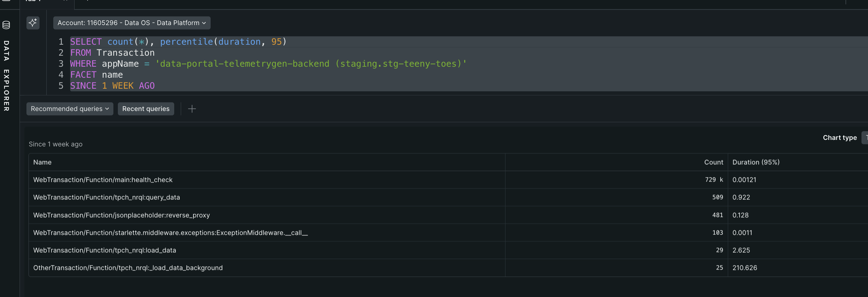Select the tpch_nrql:load_data row
This screenshot has width=868, height=297.
tap(104, 250)
